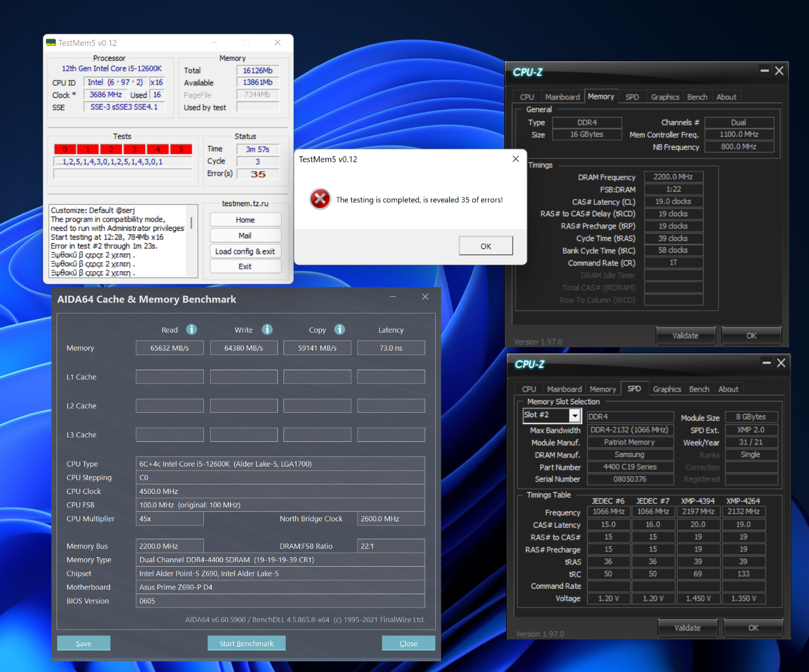Open Graphics tab in lower CPU-Z window
The image size is (809, 672).
click(x=667, y=389)
